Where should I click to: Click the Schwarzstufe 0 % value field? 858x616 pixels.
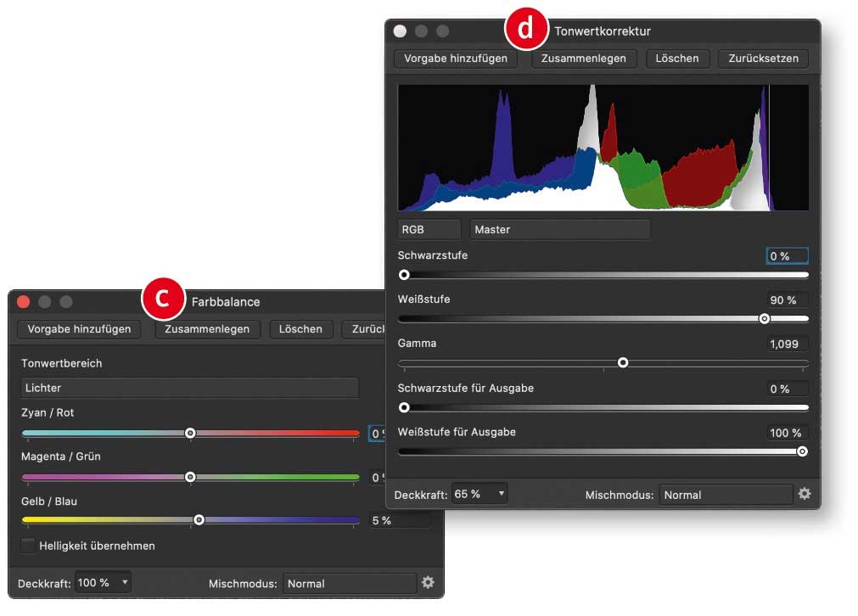coord(787,256)
